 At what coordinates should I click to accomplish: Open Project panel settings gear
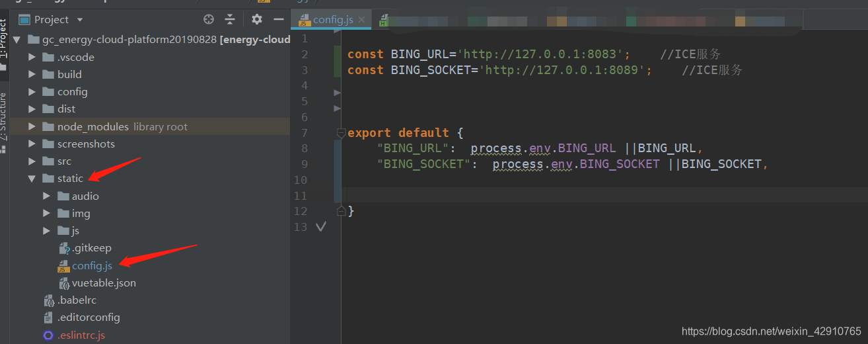click(x=257, y=19)
